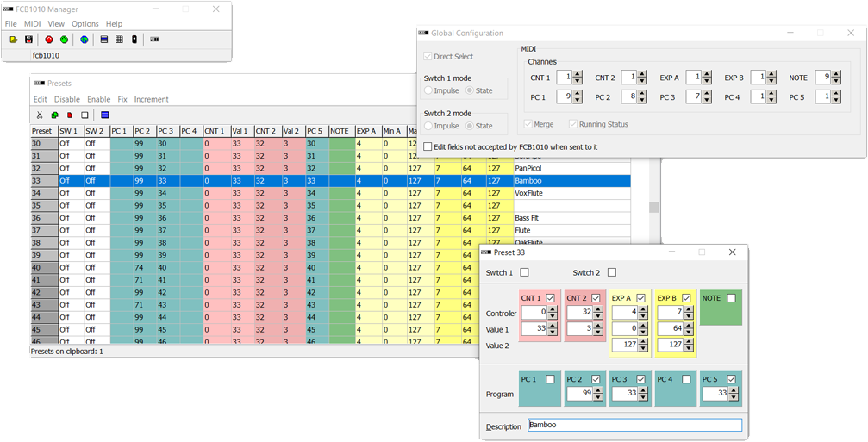Click the 'NOTE' column header in Presets table
The image size is (868, 442).
pos(341,131)
